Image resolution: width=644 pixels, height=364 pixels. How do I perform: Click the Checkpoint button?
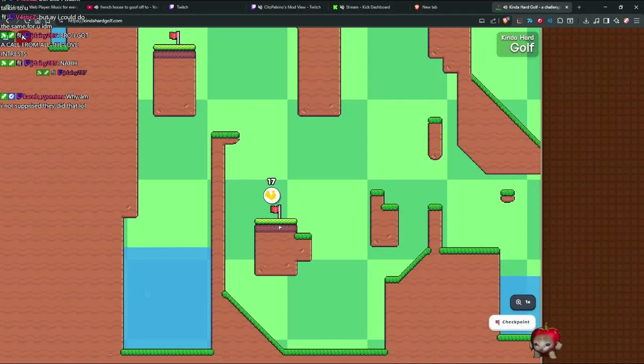coord(512,322)
